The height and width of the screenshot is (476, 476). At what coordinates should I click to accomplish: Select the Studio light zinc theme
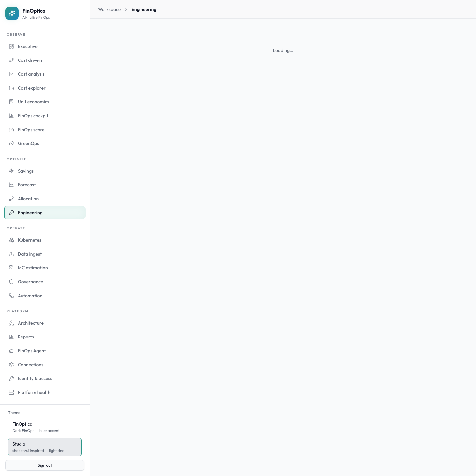pos(45,447)
